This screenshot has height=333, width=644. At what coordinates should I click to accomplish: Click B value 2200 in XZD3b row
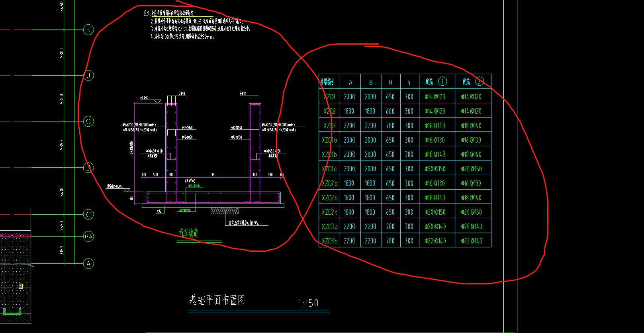370,241
